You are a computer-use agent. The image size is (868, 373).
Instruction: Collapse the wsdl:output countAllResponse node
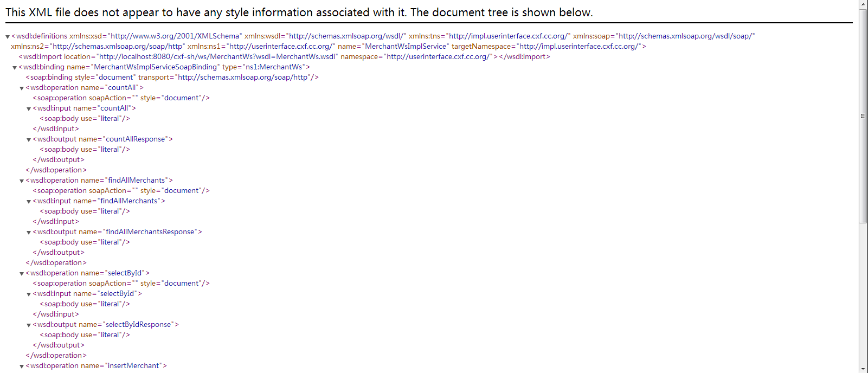(29, 140)
